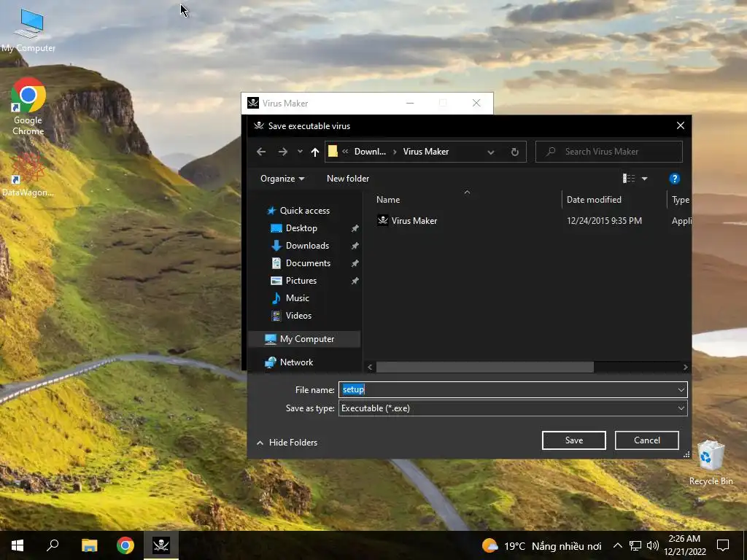Open Videos in the sidebar

point(291,316)
